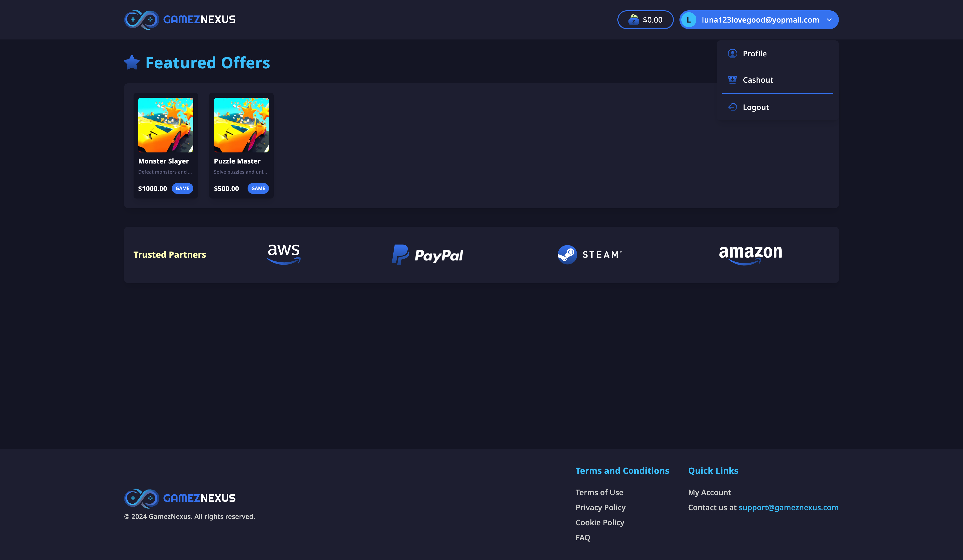Click the GAME badge on Puzzle Master
Image resolution: width=963 pixels, height=560 pixels.
point(258,188)
